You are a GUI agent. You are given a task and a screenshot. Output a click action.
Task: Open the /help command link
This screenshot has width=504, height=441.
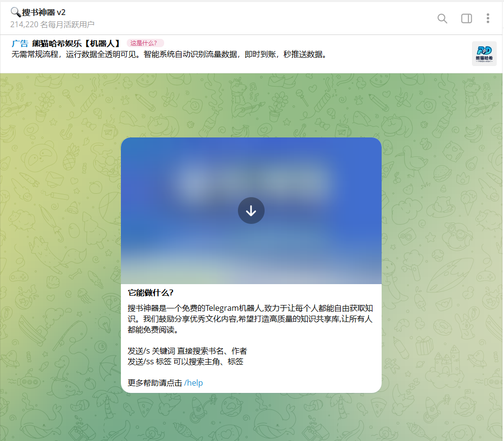pos(194,383)
